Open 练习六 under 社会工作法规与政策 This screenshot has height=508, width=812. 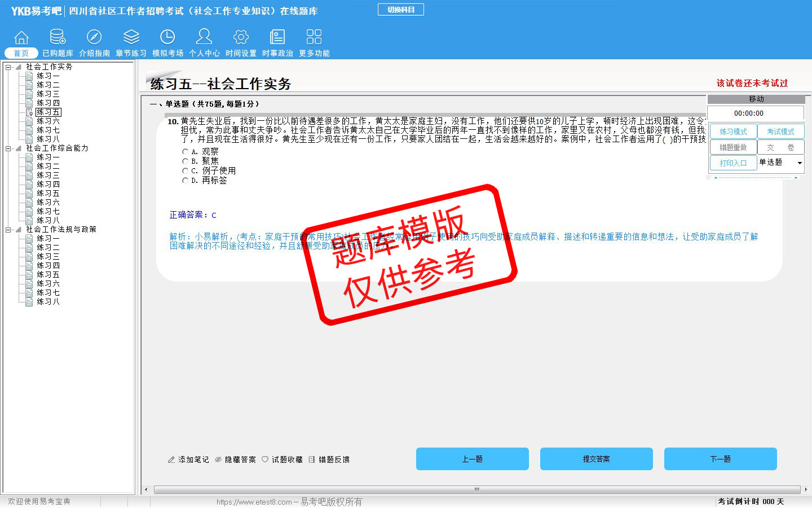(48, 284)
